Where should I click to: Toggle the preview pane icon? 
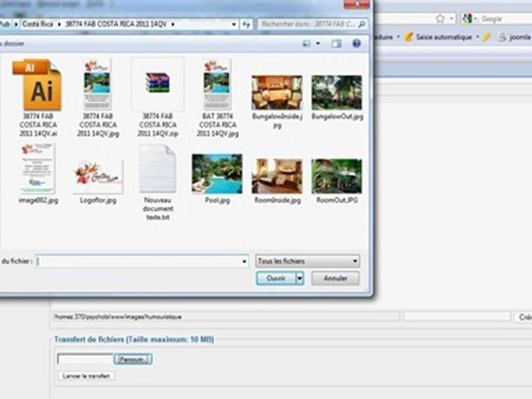tap(336, 43)
